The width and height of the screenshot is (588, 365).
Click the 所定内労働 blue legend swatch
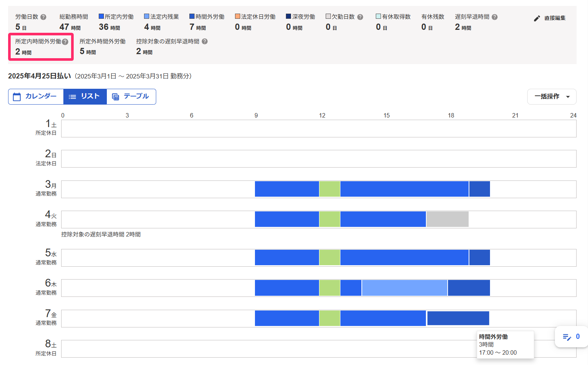pyautogui.click(x=101, y=16)
